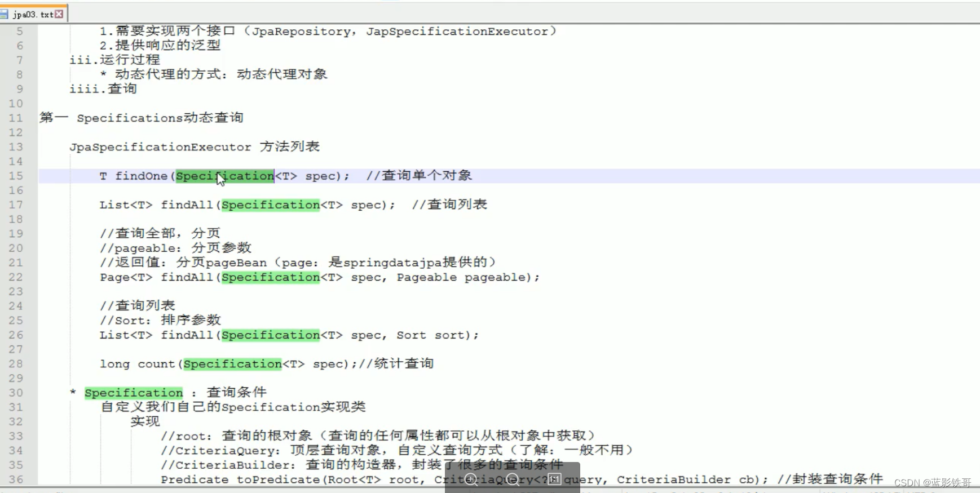This screenshot has height=493, width=980.
Task: Click 'JpaRepository' text on line 5
Action: click(301, 31)
